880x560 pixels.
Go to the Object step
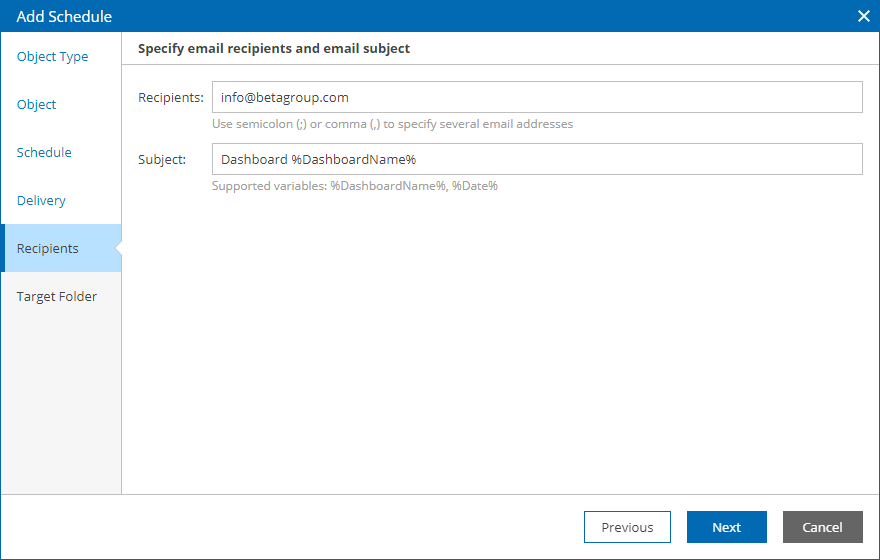36,105
